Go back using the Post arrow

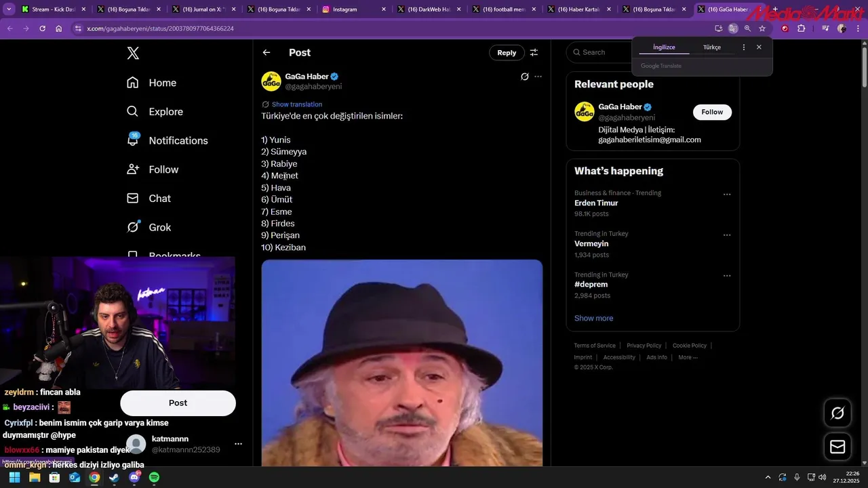point(267,53)
